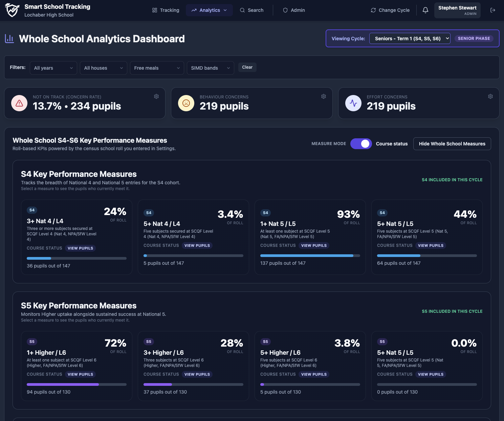Click the sad-face icon on Behaviour Concerns card
This screenshot has height=421, width=504.
(186, 103)
